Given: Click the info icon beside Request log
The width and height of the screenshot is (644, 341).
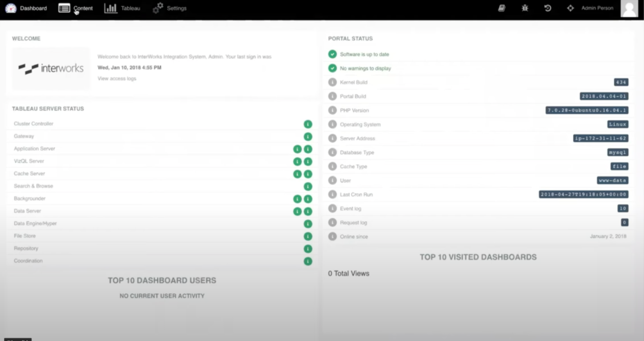Looking at the screenshot, I should click(x=332, y=223).
